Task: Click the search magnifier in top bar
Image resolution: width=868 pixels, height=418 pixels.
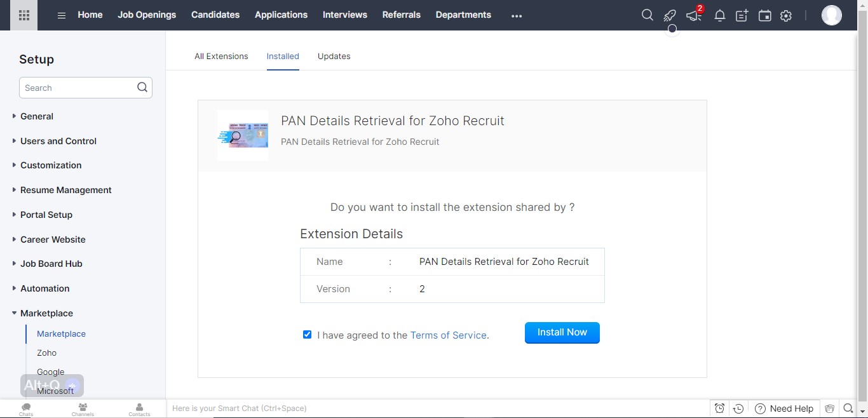Action: pyautogui.click(x=647, y=15)
